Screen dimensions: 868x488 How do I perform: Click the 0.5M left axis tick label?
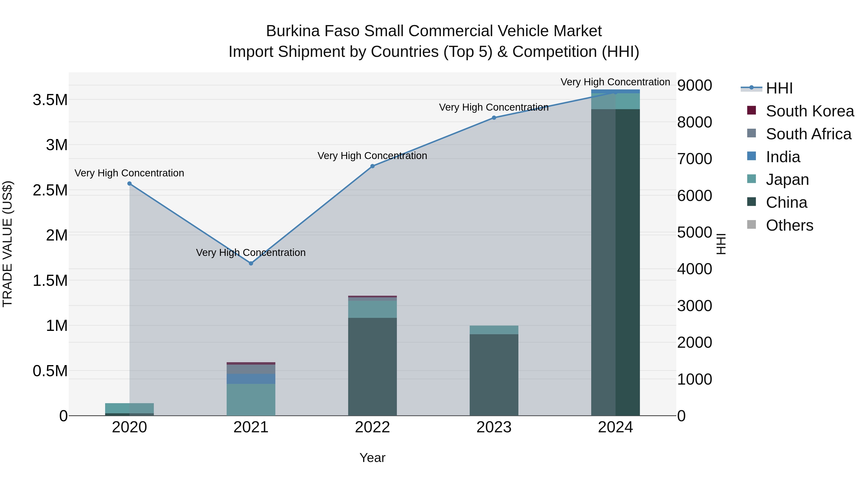[x=50, y=371]
